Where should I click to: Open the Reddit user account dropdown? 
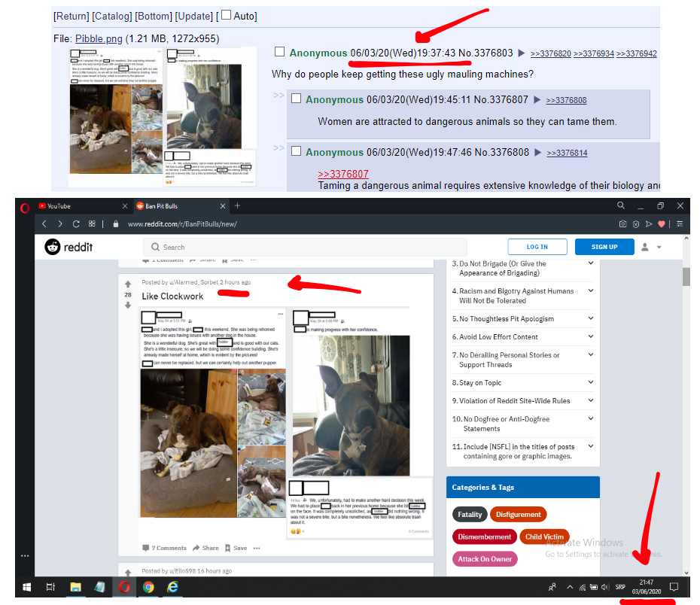coord(651,247)
